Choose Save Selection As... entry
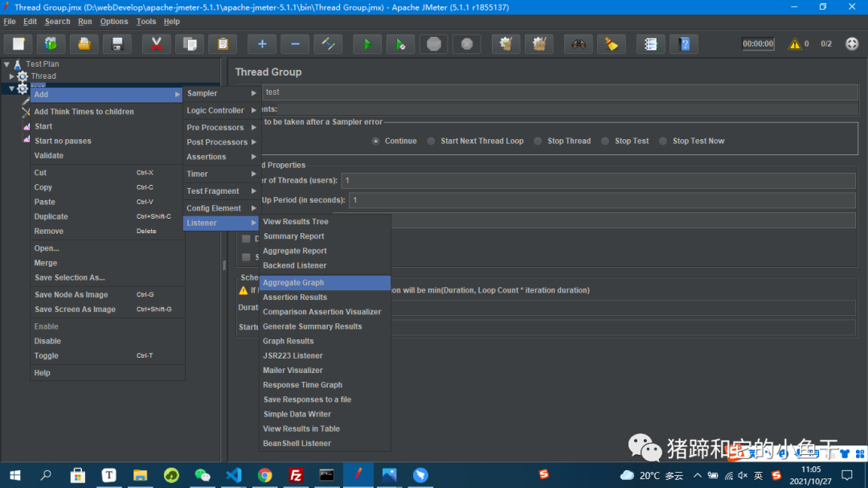The height and width of the screenshot is (488, 868). 108,277
